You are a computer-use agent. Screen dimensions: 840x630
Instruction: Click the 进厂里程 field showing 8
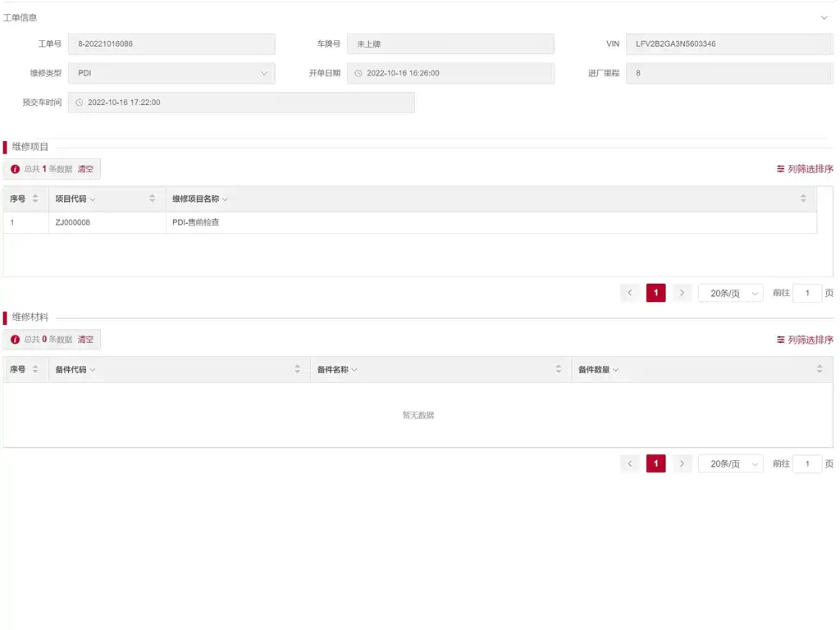click(729, 73)
